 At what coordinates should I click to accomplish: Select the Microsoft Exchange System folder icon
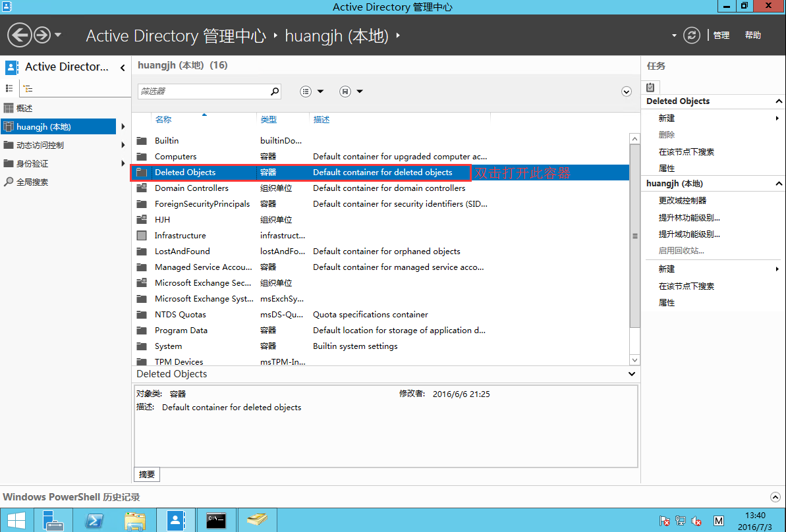click(x=142, y=299)
